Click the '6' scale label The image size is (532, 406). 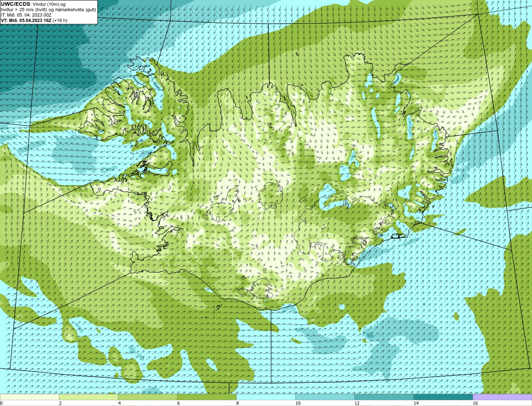(x=179, y=403)
